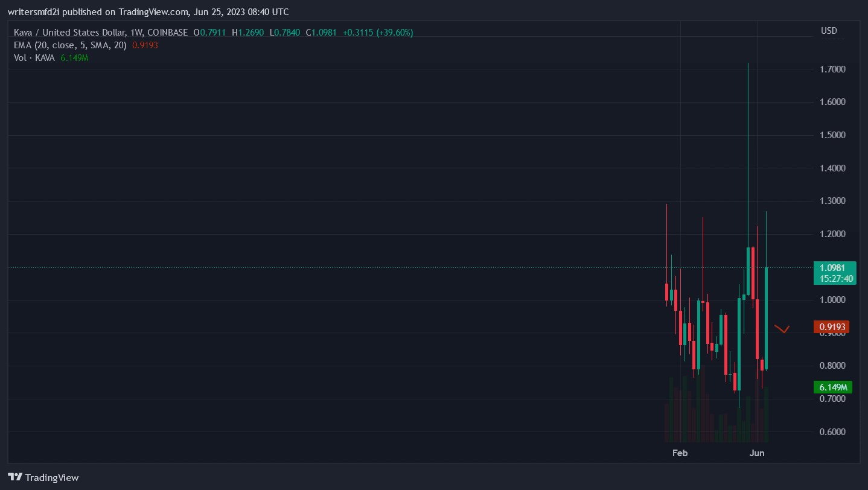Click the red EMA line segment
Image resolution: width=868 pixels, height=490 pixels.
click(x=782, y=329)
